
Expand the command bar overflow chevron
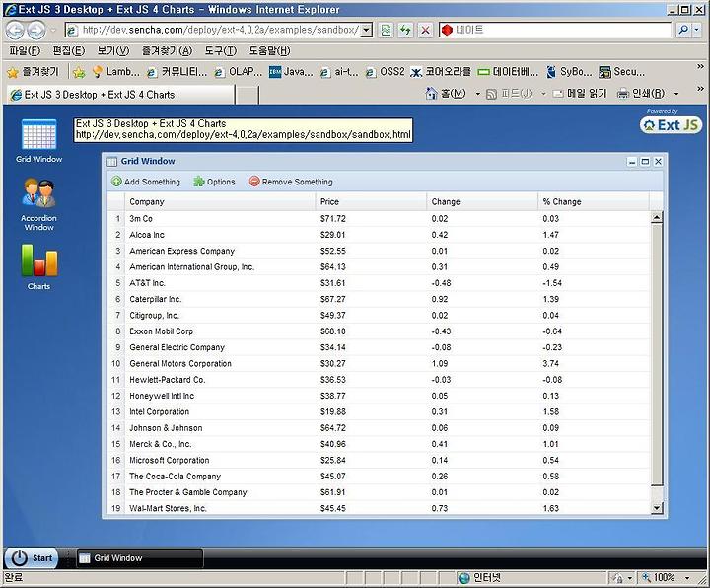(700, 89)
